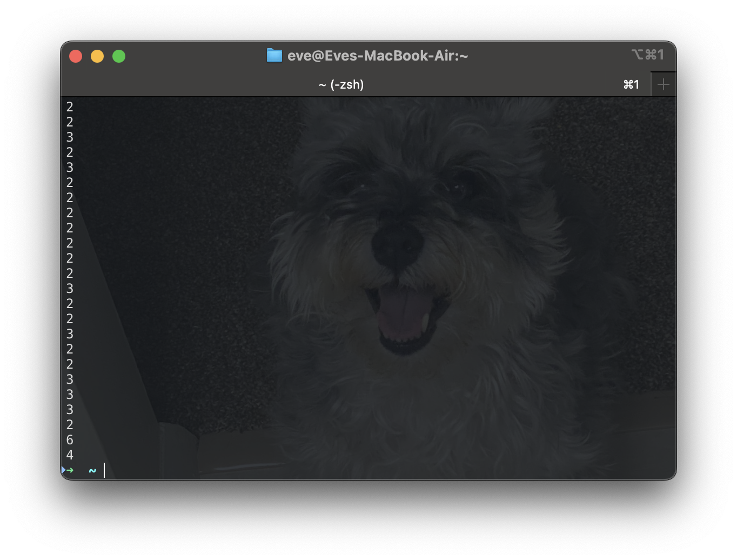
Task: Click the cyan tilde in the shell prompt
Action: pyautogui.click(x=91, y=470)
